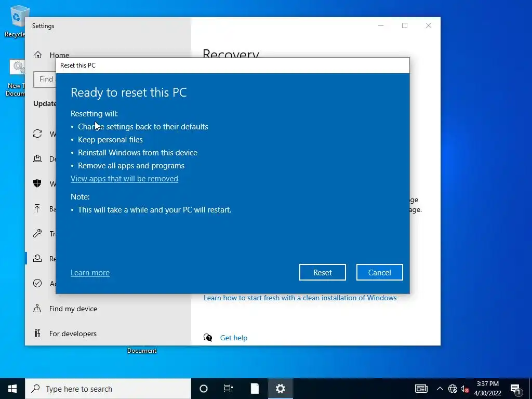Click the For developers tools icon
Viewport: 532px width, 399px height.
point(37,333)
